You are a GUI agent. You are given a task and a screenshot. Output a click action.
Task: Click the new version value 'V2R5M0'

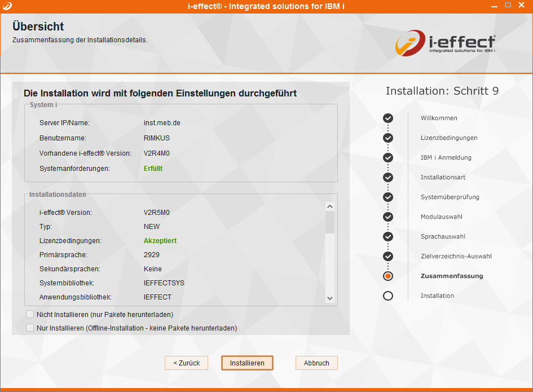(156, 213)
